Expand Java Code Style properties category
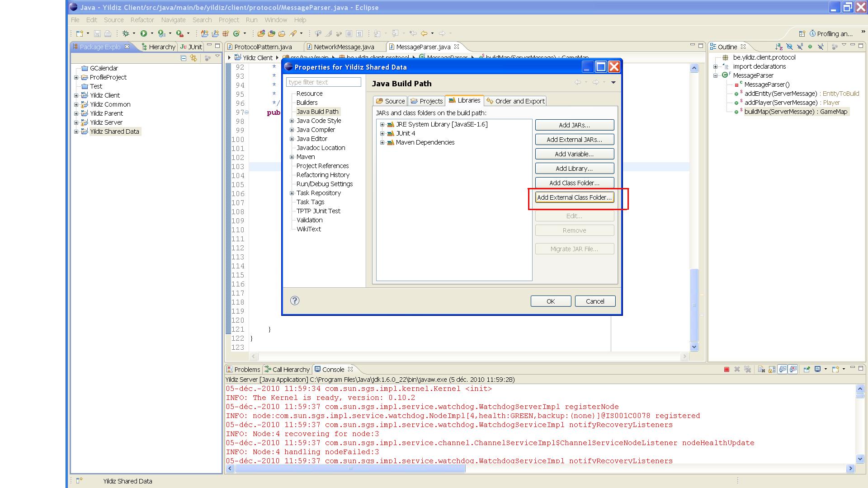The width and height of the screenshot is (868, 488). [x=292, y=121]
